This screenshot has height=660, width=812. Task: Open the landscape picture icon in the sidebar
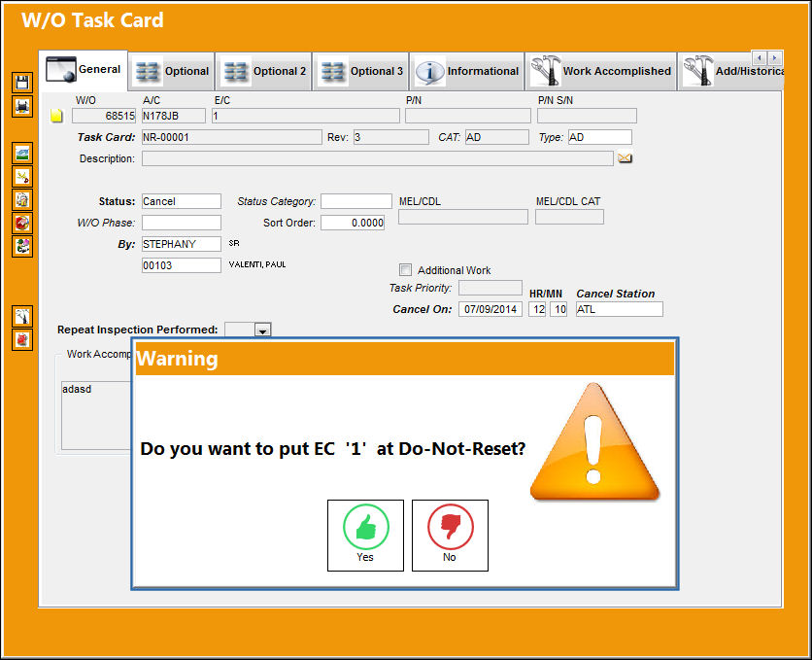tap(22, 154)
